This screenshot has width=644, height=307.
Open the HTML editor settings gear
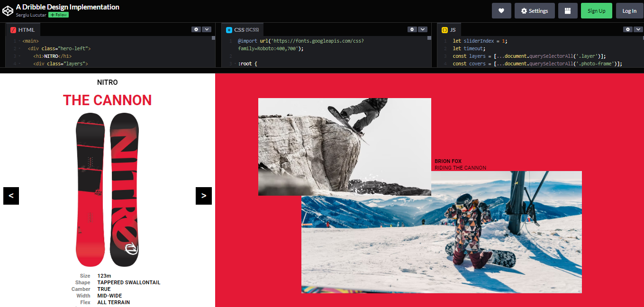pyautogui.click(x=196, y=29)
